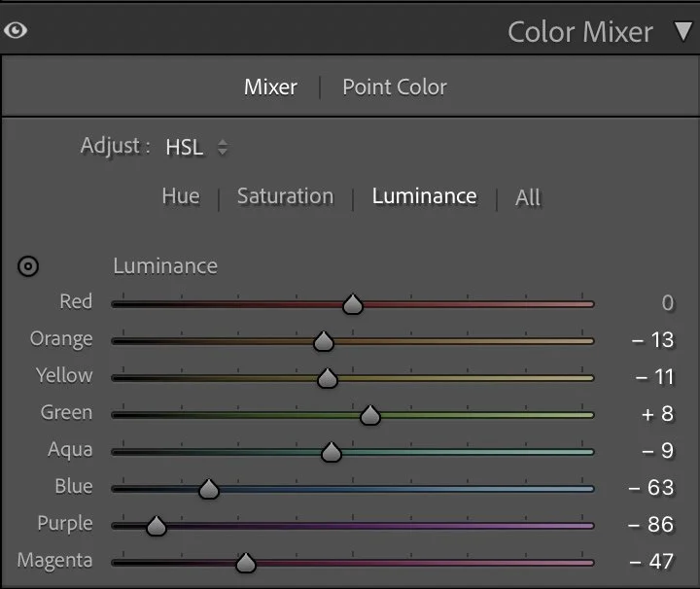Select the All tab

coord(528,197)
